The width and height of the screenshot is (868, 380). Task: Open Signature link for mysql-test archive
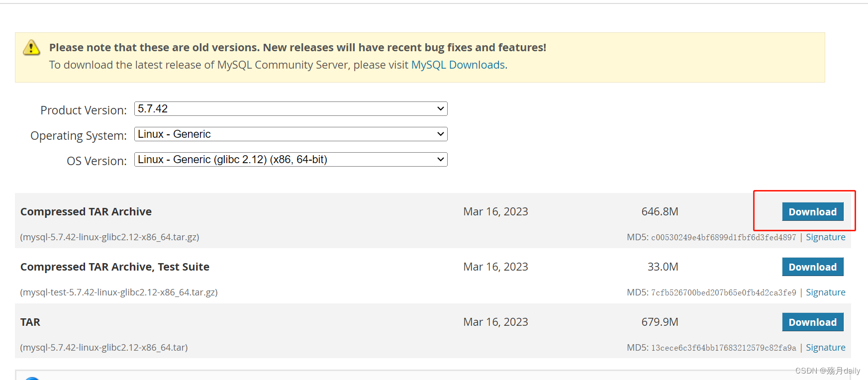[x=826, y=292]
